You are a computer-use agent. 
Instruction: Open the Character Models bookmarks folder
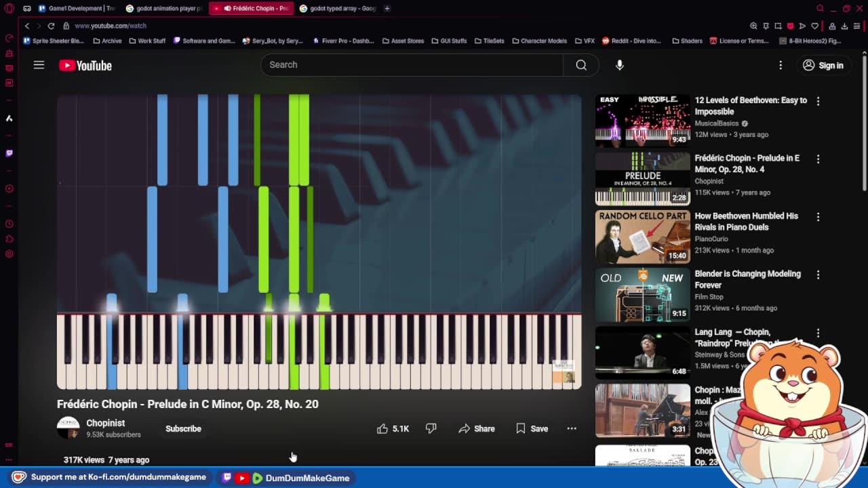539,41
